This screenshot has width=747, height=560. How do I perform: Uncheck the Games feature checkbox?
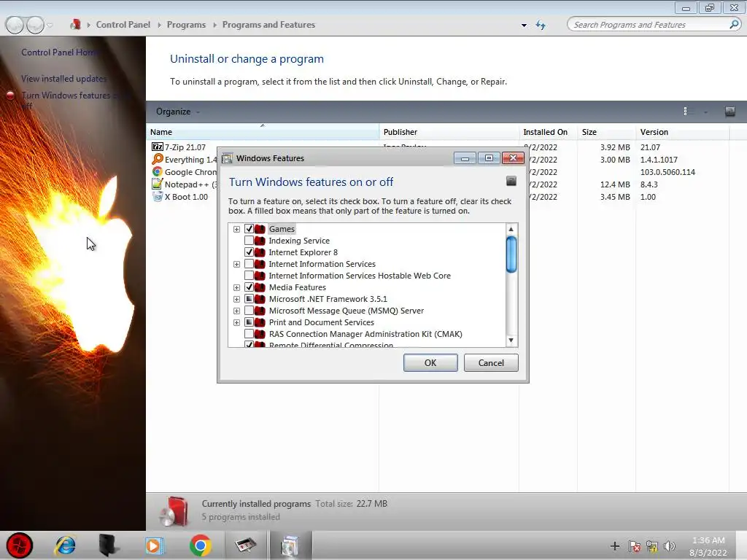point(249,228)
